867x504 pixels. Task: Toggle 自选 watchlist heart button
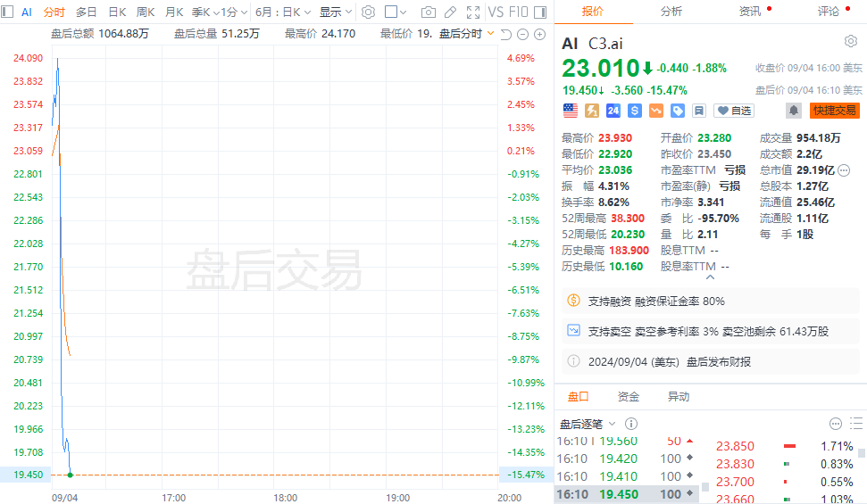pyautogui.click(x=734, y=111)
